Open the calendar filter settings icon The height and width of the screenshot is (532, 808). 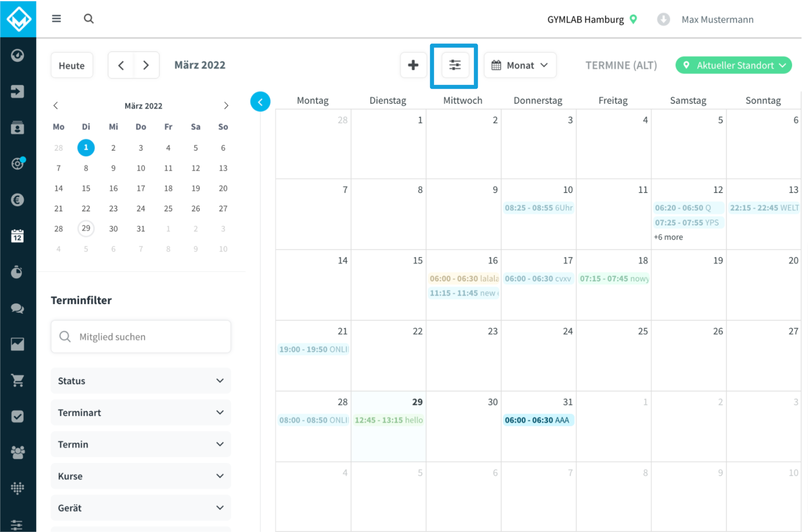click(x=455, y=65)
